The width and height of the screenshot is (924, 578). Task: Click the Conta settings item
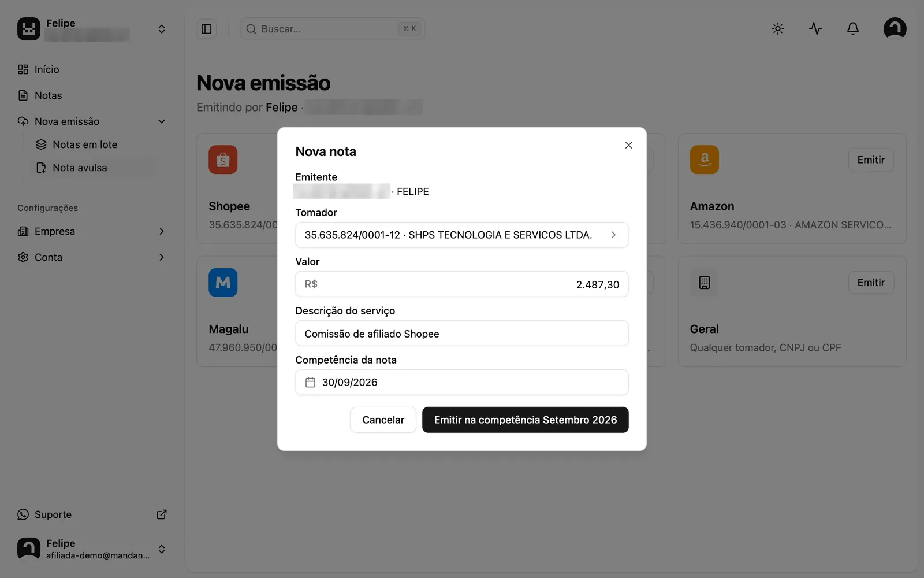[x=92, y=257]
